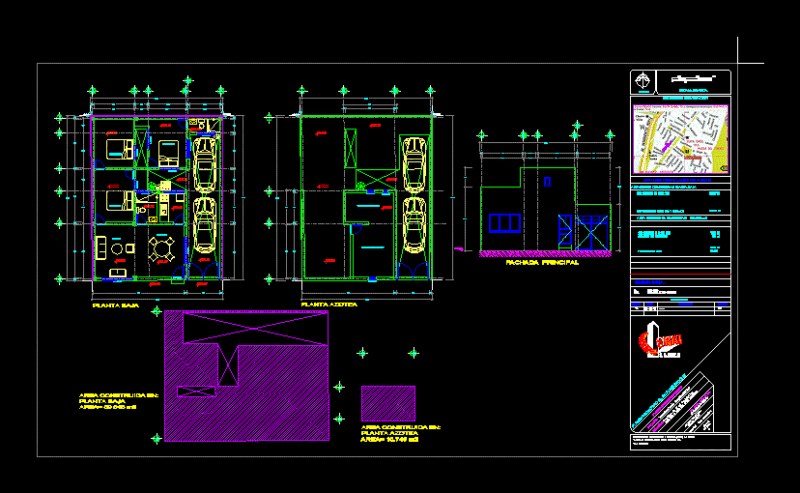Select the small blue upper facade window

click(x=547, y=182)
